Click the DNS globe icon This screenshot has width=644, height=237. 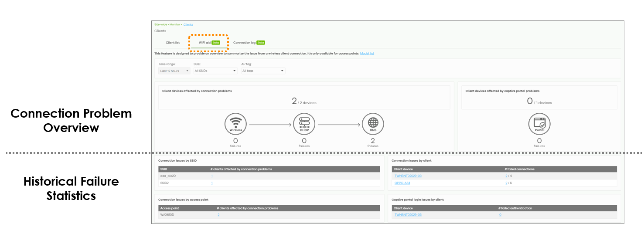[373, 124]
